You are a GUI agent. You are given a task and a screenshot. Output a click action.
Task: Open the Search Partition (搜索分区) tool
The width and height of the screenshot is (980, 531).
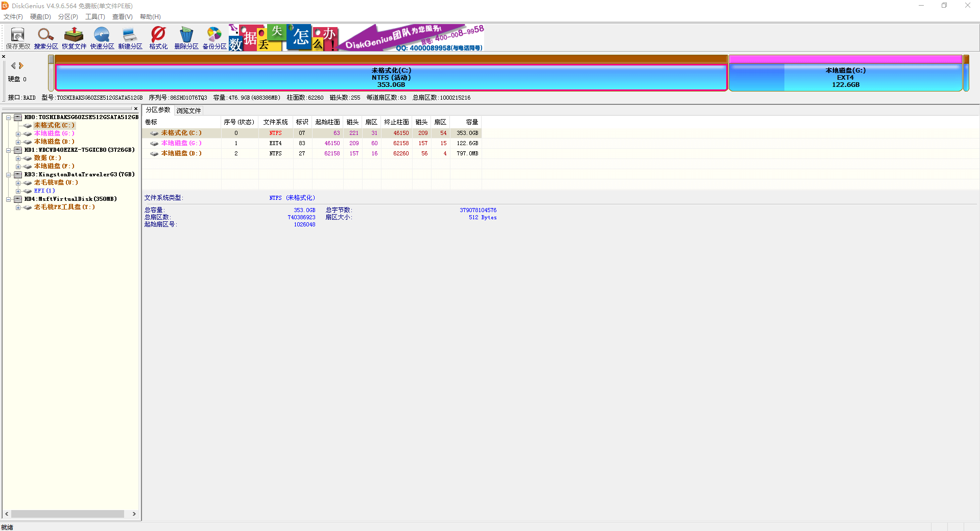pyautogui.click(x=46, y=38)
